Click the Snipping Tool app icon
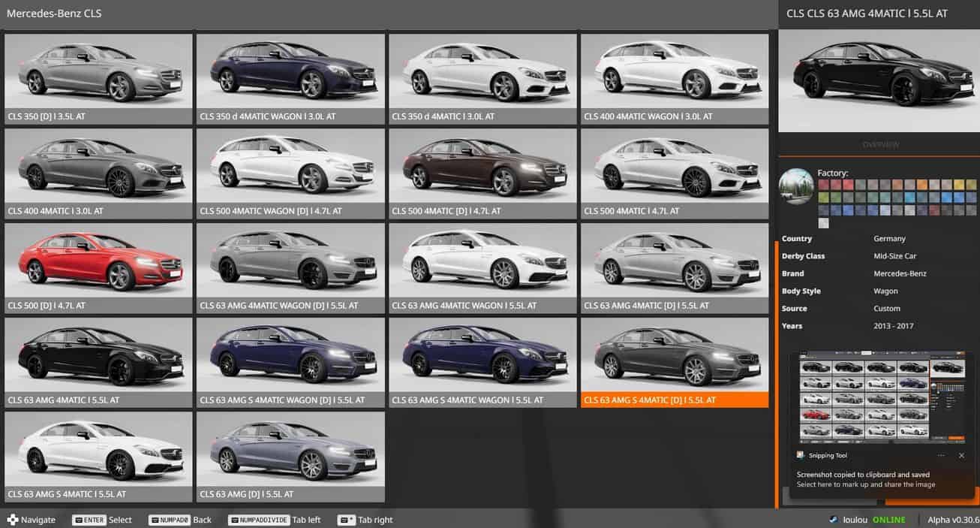The image size is (980, 528). (801, 455)
